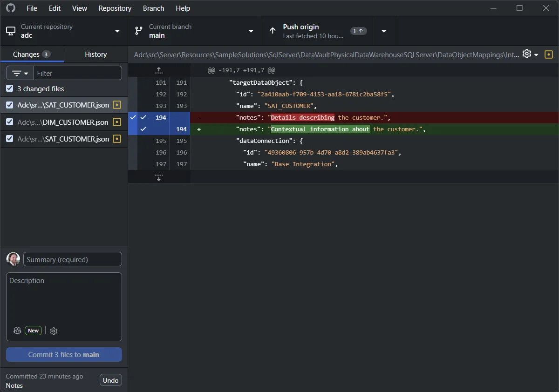Viewport: 559px width, 392px height.
Task: Click the commit Summary field
Action: [73, 259]
